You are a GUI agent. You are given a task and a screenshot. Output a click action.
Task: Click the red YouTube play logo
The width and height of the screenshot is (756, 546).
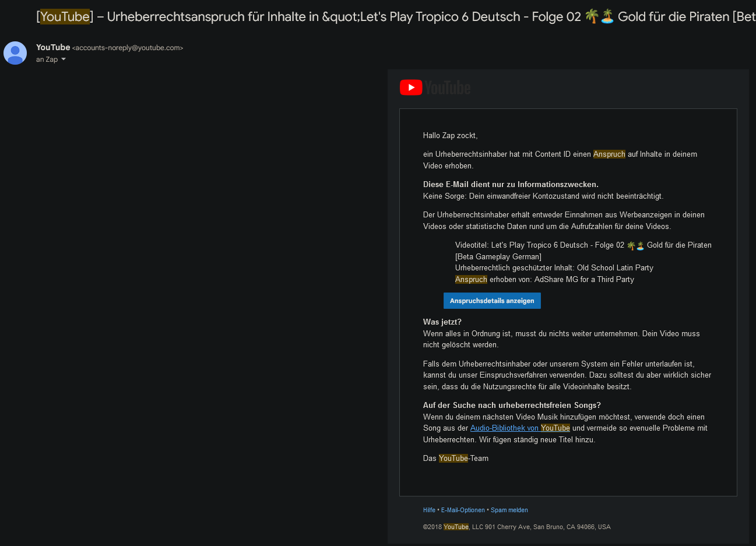point(411,87)
